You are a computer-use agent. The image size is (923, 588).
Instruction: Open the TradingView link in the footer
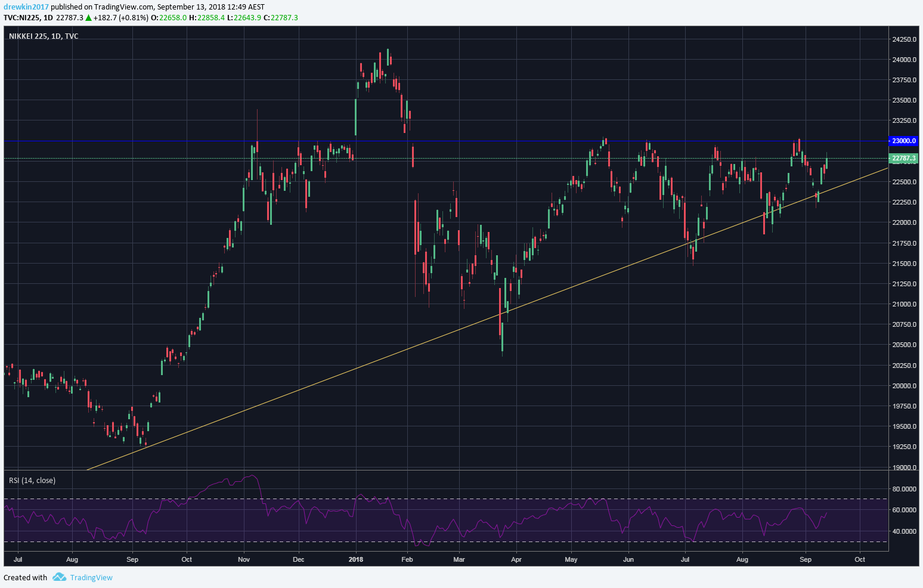pos(91,577)
